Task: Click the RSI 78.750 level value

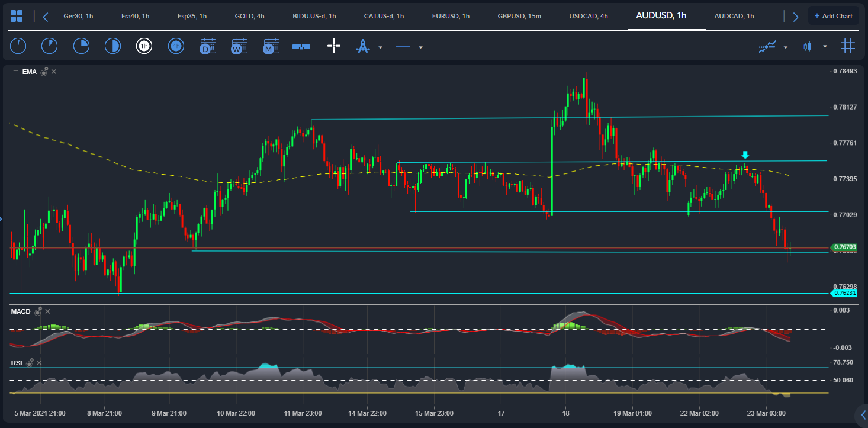Action: pyautogui.click(x=843, y=362)
